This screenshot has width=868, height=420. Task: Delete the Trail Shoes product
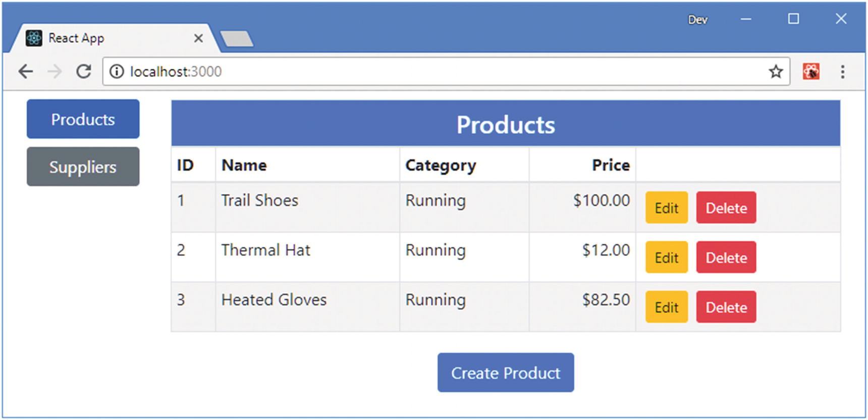(x=726, y=207)
